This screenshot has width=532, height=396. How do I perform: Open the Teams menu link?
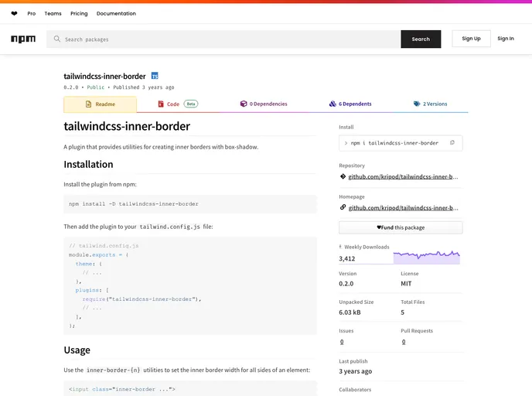pos(53,14)
